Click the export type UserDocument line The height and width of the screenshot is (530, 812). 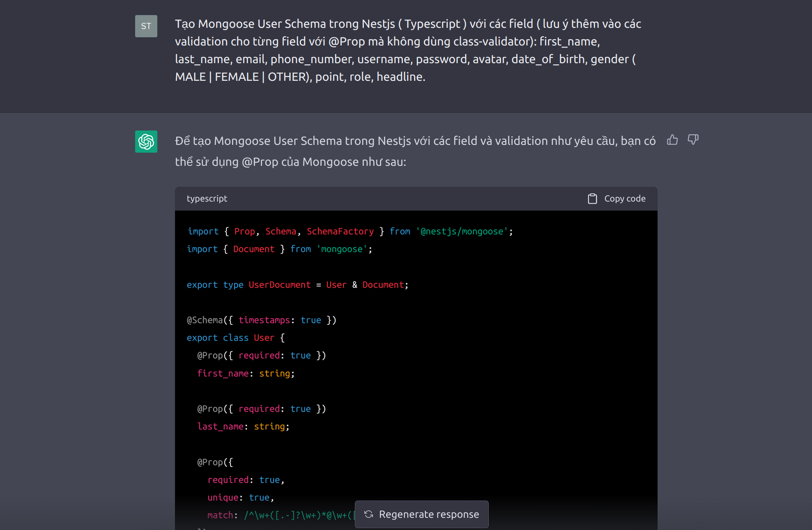click(x=298, y=284)
